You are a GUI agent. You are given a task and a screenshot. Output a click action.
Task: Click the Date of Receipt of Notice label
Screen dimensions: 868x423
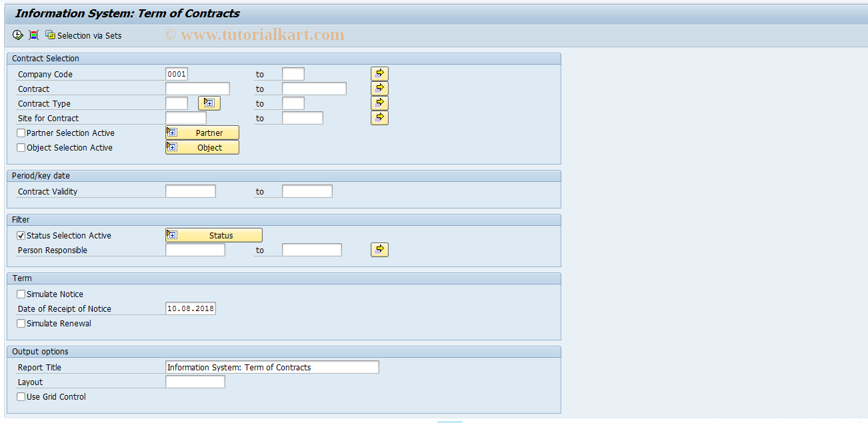click(65, 309)
